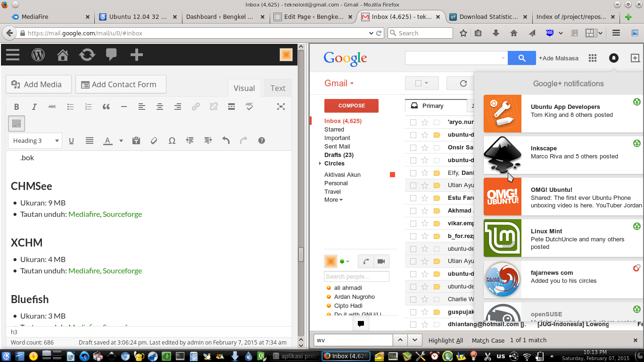Center-align text in the editor
The image size is (644, 362).
coord(160,107)
